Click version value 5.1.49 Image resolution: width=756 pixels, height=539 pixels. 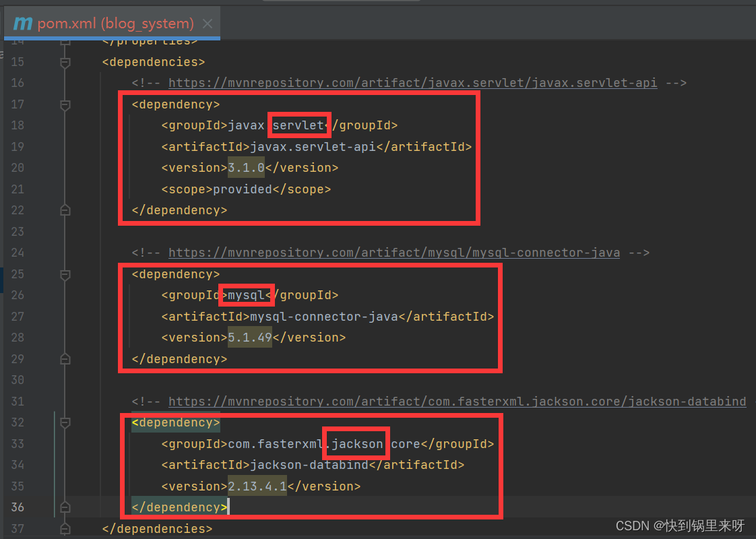(250, 338)
